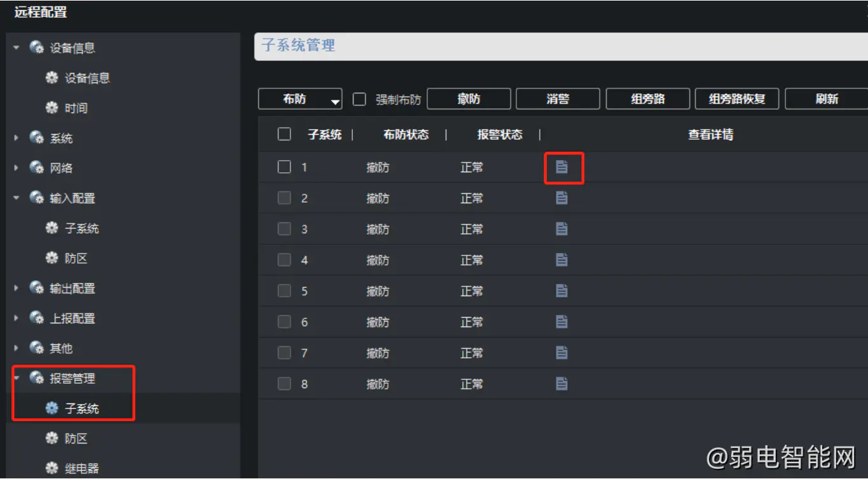Open details icon for subsystem 7
Image resolution: width=868 pixels, height=479 pixels.
click(x=561, y=353)
